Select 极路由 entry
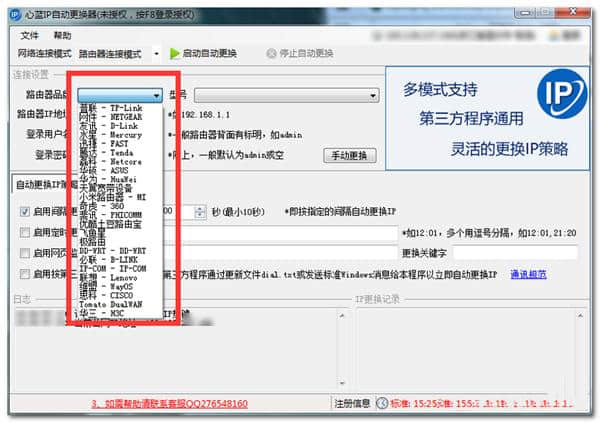The height and width of the screenshot is (423, 600). click(92, 242)
